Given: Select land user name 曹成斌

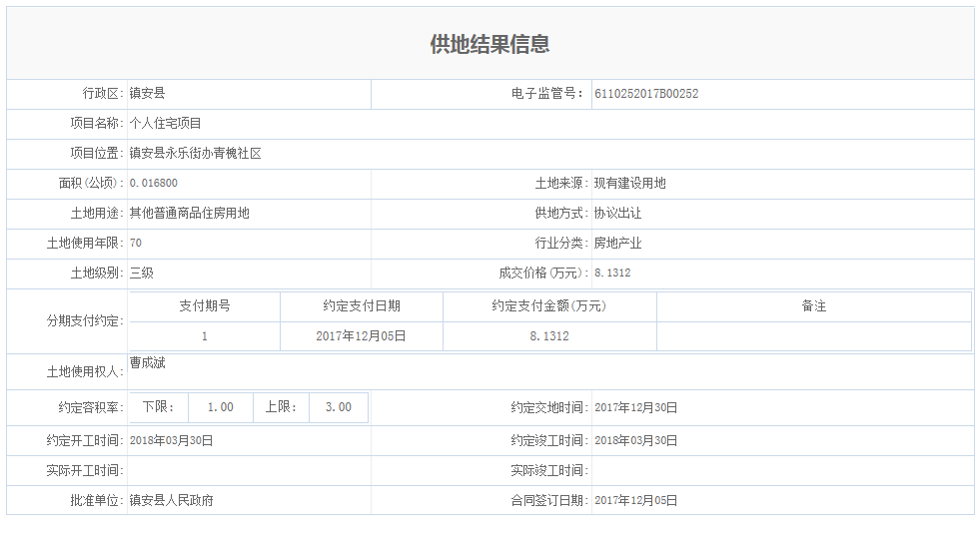Looking at the screenshot, I should (148, 362).
